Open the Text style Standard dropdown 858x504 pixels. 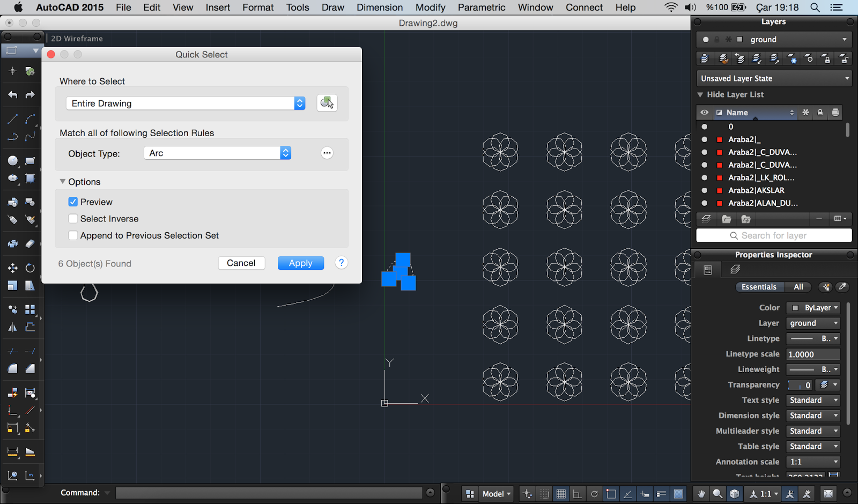click(x=813, y=400)
